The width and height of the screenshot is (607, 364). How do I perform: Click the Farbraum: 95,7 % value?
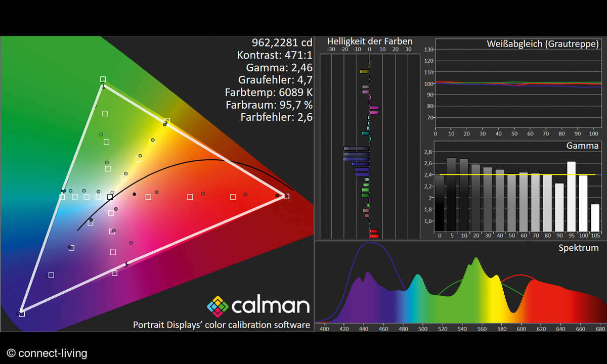[270, 105]
